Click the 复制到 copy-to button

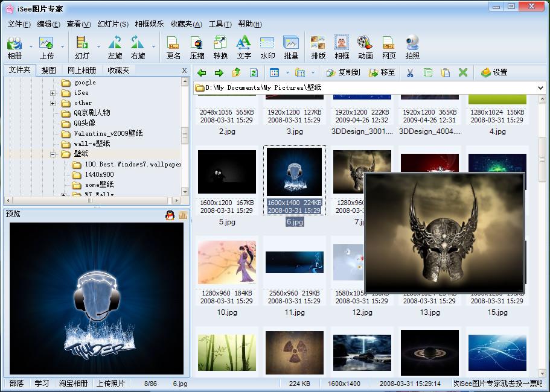coord(343,72)
